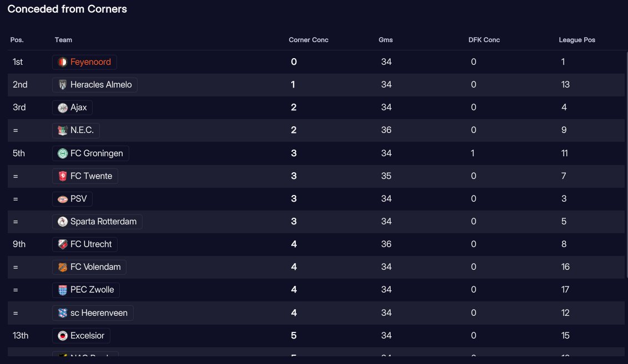This screenshot has height=364, width=628.
Task: Click the Feyenoord club crest icon
Action: click(63, 62)
